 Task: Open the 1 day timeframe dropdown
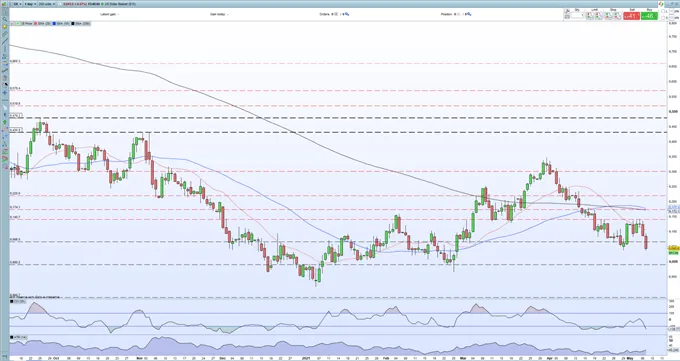point(30,4)
